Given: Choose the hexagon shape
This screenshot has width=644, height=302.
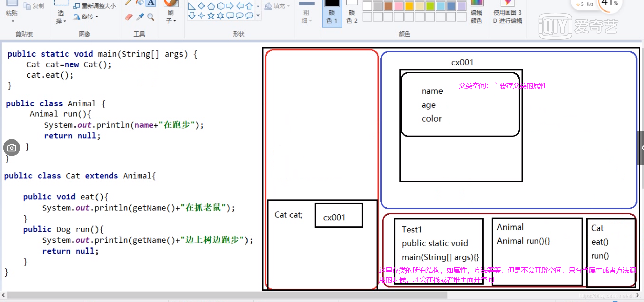Looking at the screenshot, I should pyautogui.click(x=220, y=6).
